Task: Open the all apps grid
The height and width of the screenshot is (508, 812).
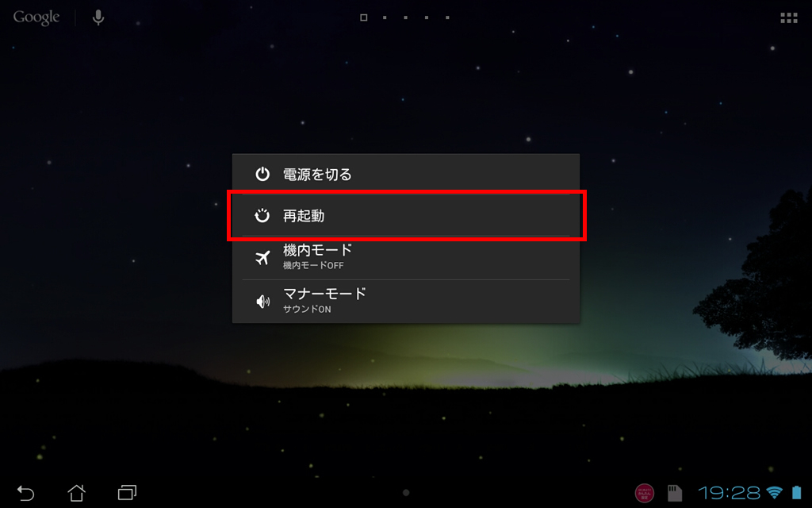Action: point(789,18)
